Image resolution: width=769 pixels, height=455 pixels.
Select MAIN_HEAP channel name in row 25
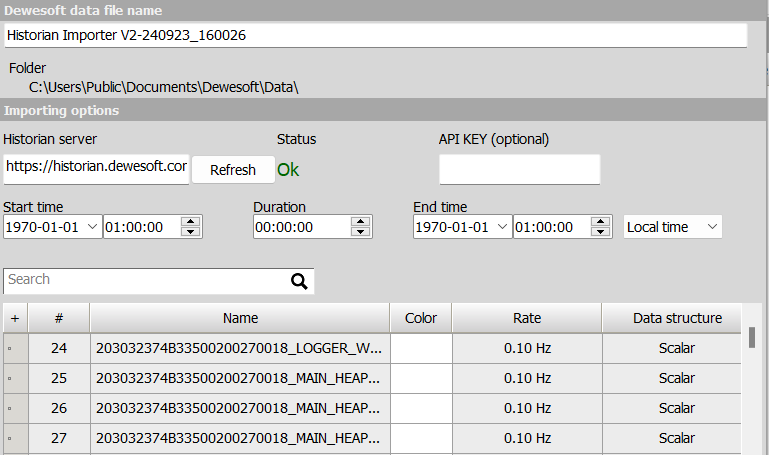tap(238, 379)
